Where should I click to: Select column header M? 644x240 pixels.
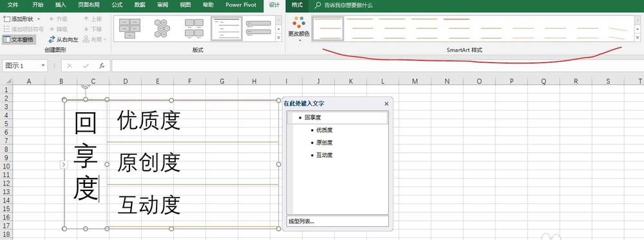(x=415, y=81)
